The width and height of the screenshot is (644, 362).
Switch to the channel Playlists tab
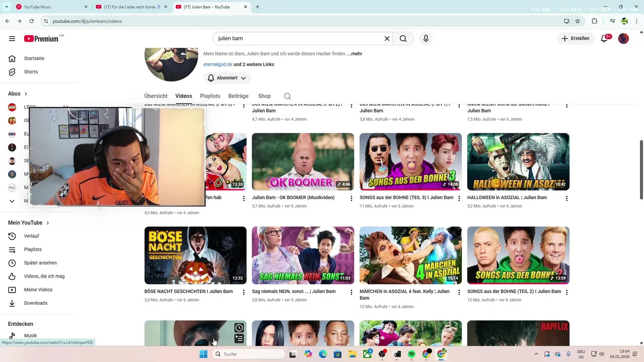(210, 96)
